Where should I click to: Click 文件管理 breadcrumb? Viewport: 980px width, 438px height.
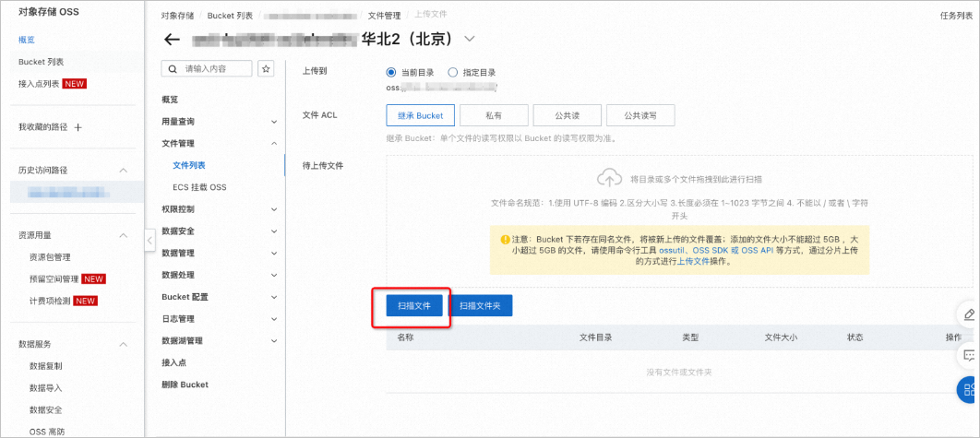(385, 17)
